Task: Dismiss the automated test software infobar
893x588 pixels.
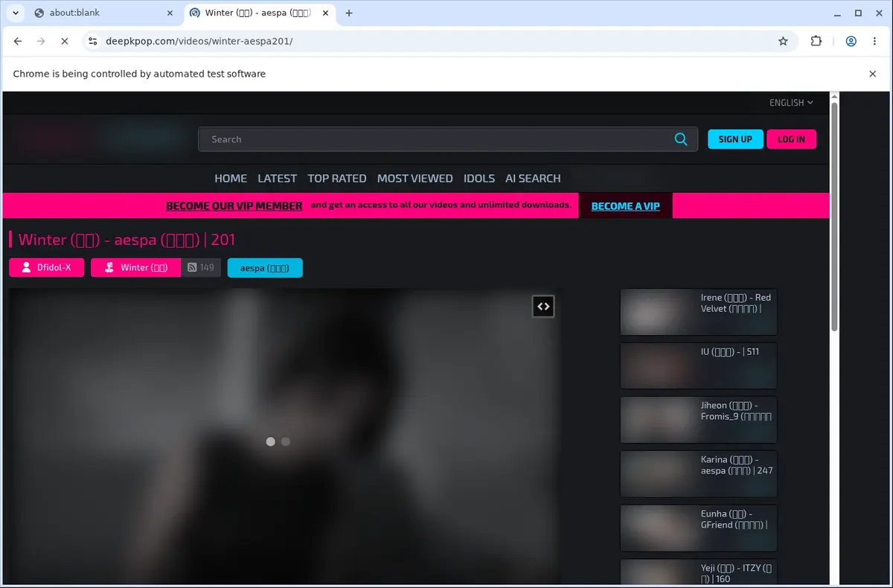Action: tap(873, 74)
